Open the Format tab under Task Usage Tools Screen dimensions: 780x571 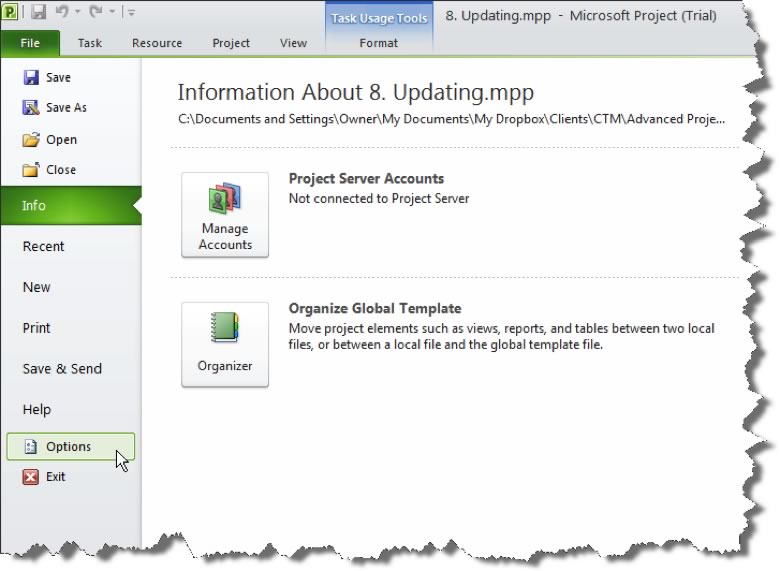click(379, 43)
